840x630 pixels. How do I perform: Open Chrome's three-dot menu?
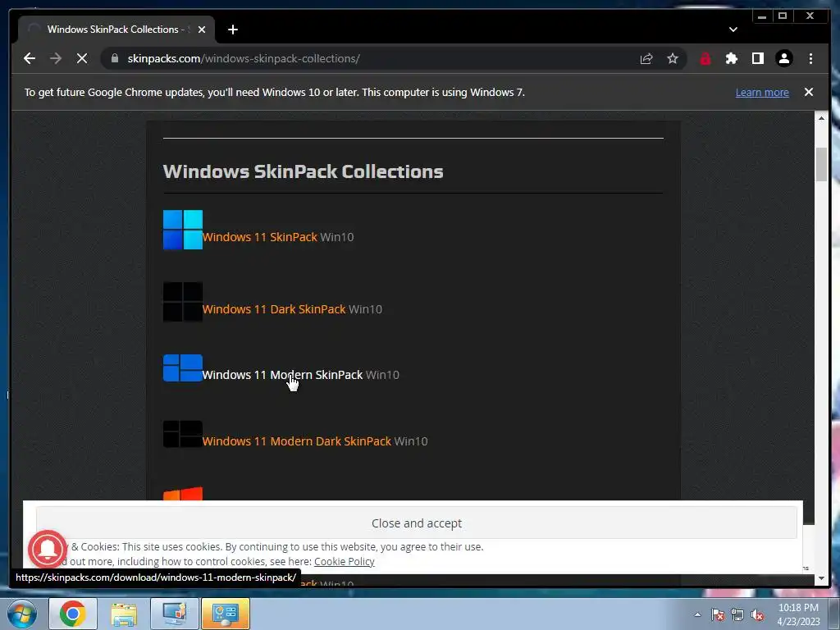click(810, 58)
